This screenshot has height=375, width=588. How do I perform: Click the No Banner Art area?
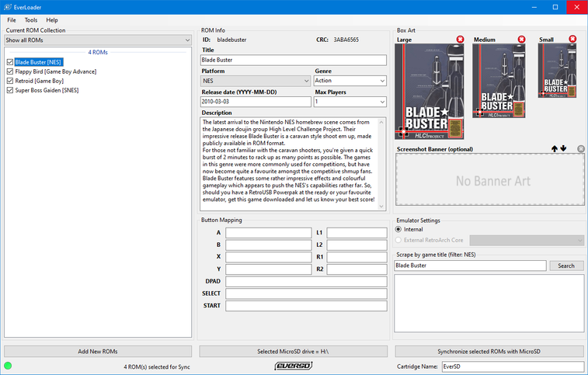click(490, 179)
